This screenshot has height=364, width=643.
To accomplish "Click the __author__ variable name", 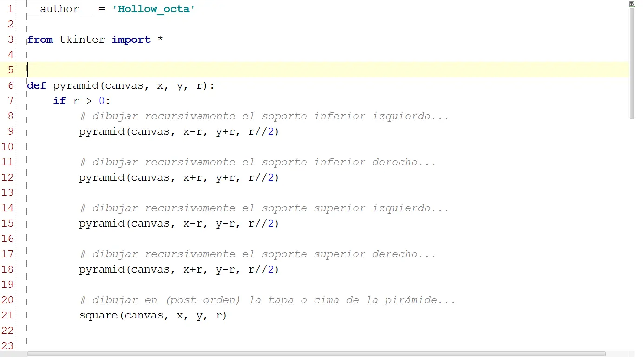I will click(x=59, y=8).
